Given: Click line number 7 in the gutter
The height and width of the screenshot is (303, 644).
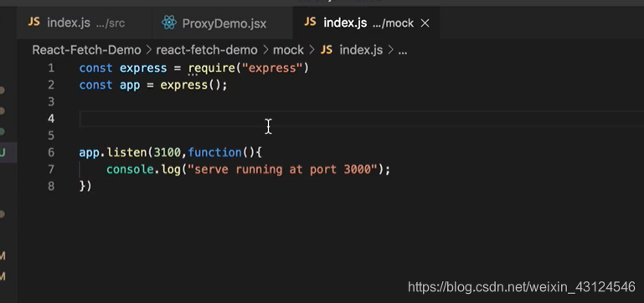Looking at the screenshot, I should 51,169.
